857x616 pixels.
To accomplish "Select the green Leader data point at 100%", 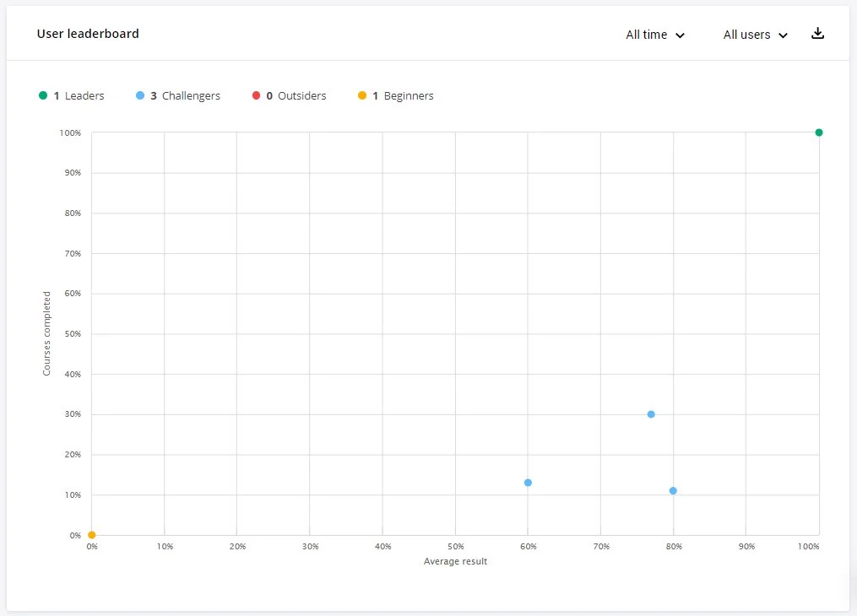I will pyautogui.click(x=817, y=132).
